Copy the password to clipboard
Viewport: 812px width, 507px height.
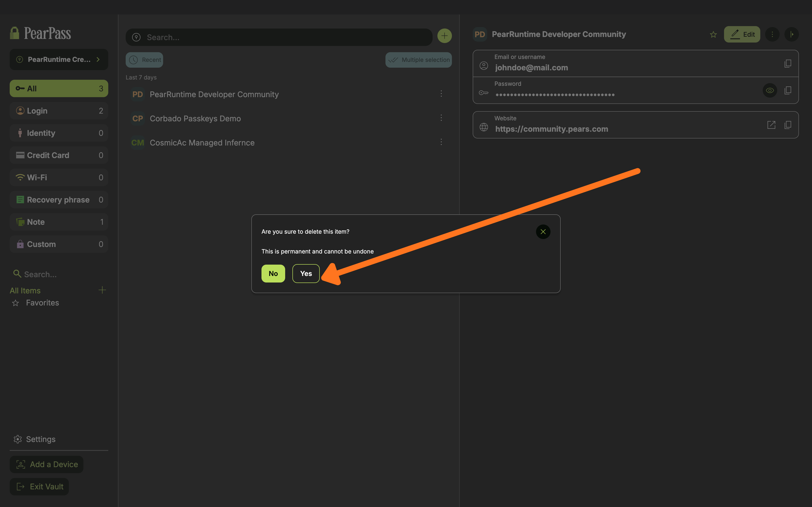tap(788, 90)
